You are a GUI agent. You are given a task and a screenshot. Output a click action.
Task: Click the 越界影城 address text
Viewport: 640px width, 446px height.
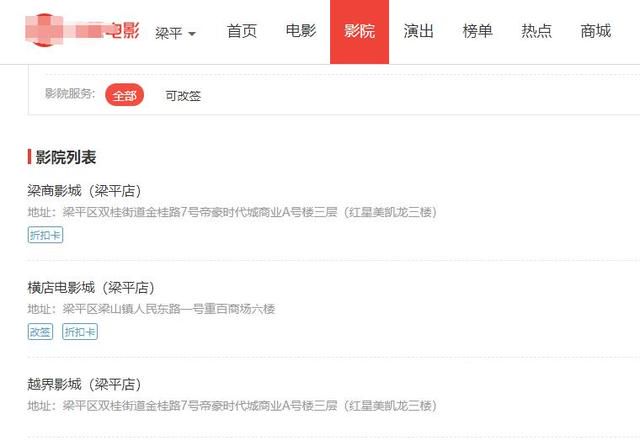pos(232,406)
